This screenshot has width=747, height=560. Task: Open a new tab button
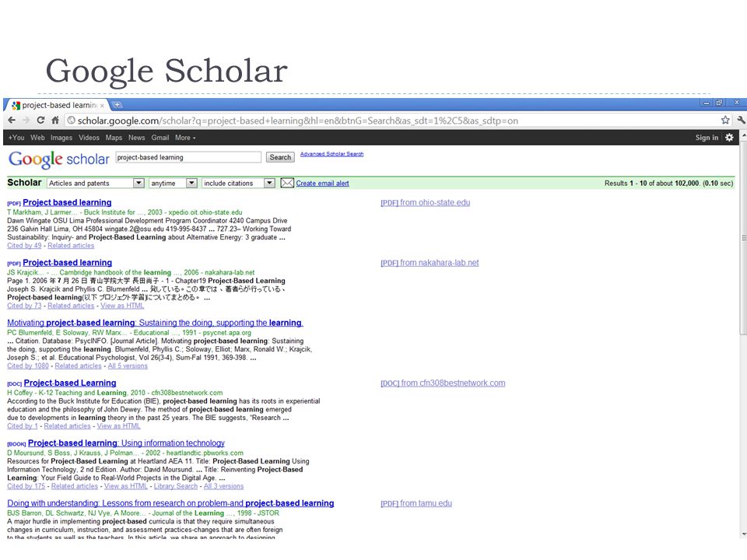(117, 105)
